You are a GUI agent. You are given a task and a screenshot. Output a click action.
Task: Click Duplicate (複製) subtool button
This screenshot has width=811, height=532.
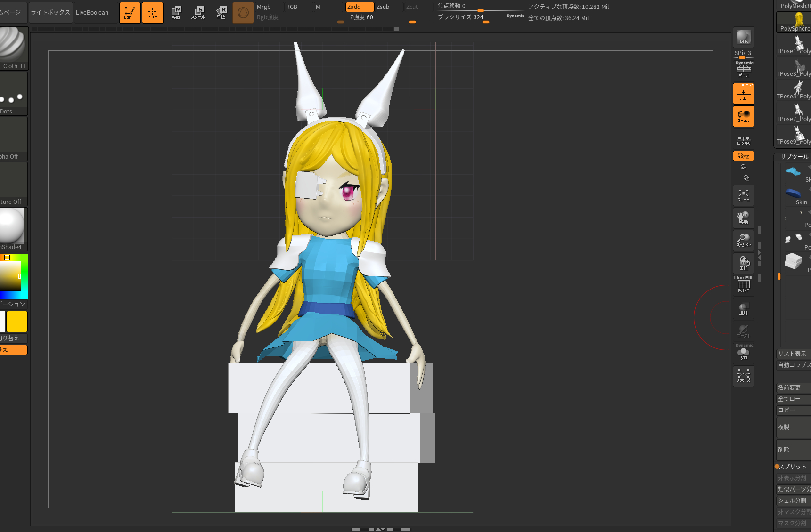click(794, 427)
